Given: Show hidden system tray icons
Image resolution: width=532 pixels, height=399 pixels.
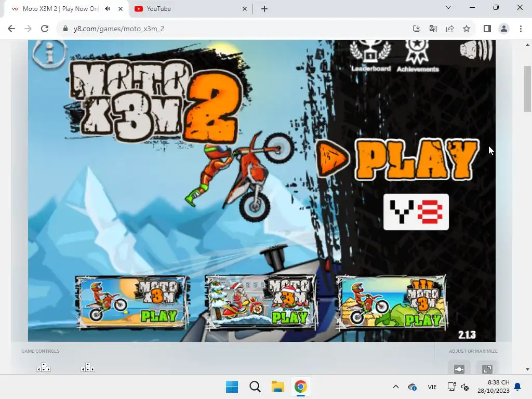Looking at the screenshot, I should coord(395,387).
